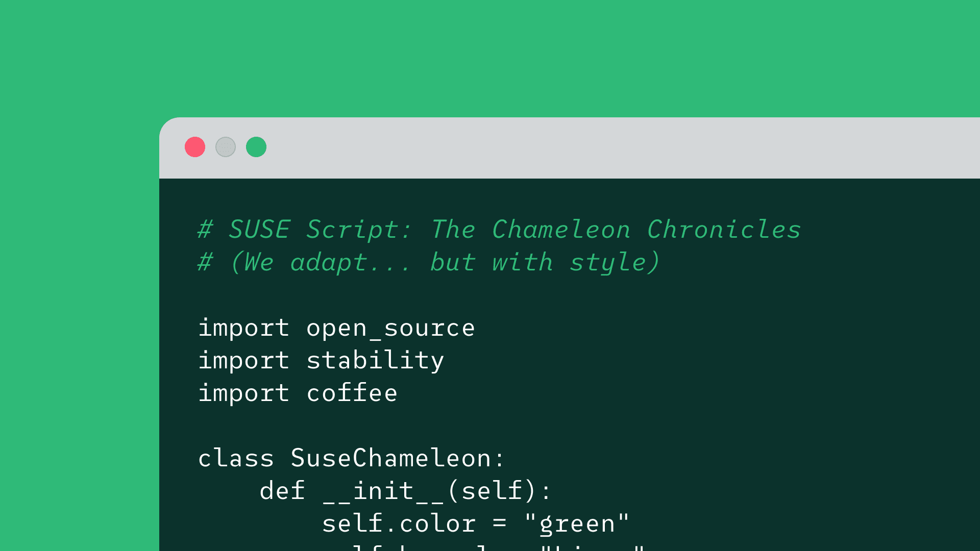Click the word "coffee" in the third import

point(352,393)
